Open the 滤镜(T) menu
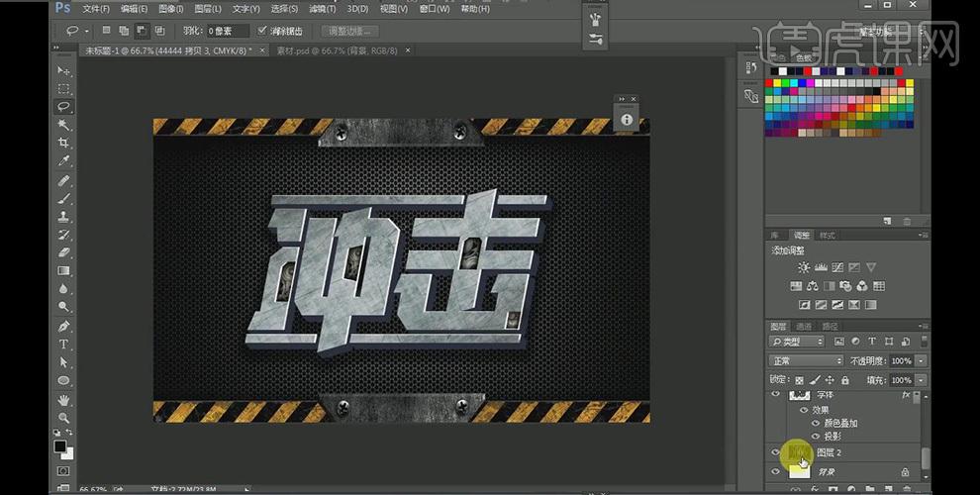The image size is (980, 495). click(x=322, y=9)
